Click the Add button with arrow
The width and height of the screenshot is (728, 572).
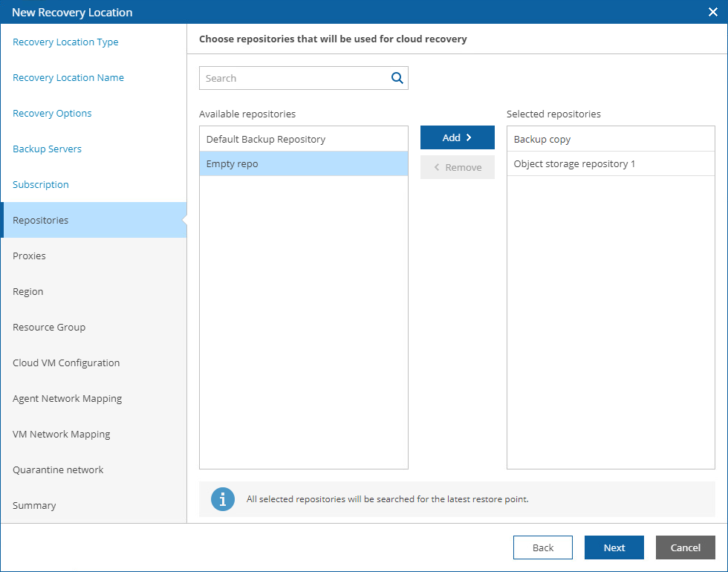457,137
